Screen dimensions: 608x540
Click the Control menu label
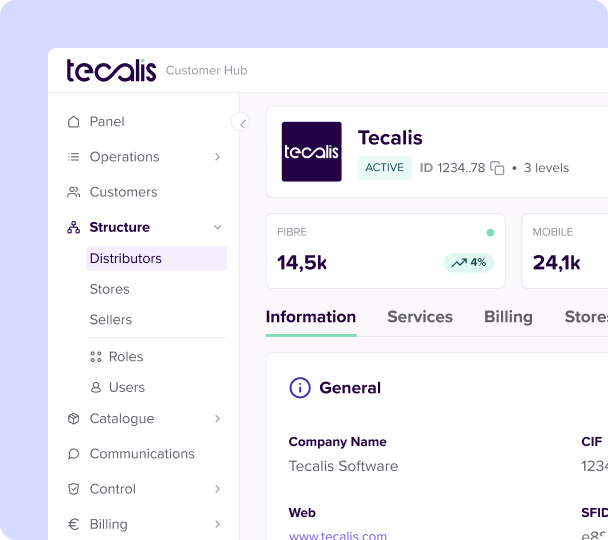click(x=112, y=489)
